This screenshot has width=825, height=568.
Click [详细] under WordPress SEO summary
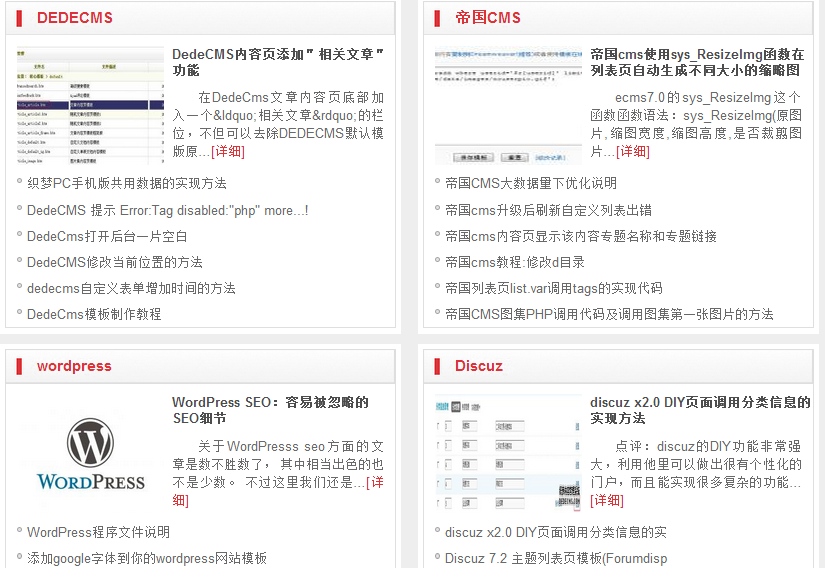(x=374, y=482)
